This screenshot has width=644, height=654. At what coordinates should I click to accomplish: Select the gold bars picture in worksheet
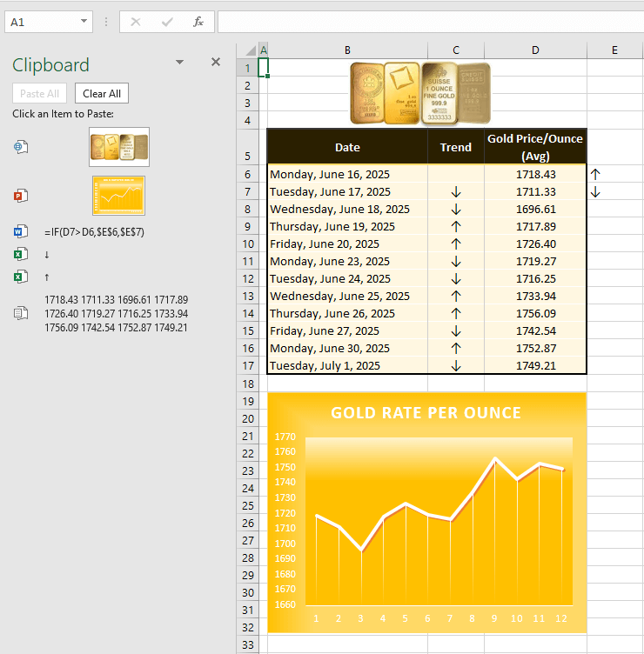point(420,92)
